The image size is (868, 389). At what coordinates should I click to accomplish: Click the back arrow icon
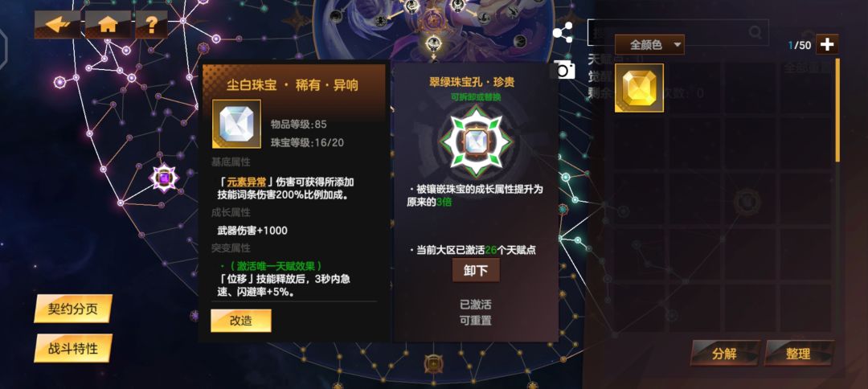tap(58, 24)
